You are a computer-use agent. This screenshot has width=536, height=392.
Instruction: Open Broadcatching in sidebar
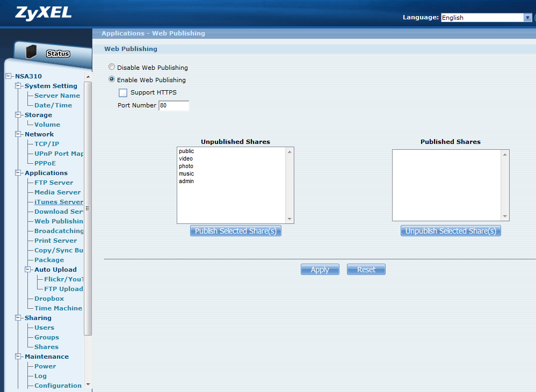(59, 231)
